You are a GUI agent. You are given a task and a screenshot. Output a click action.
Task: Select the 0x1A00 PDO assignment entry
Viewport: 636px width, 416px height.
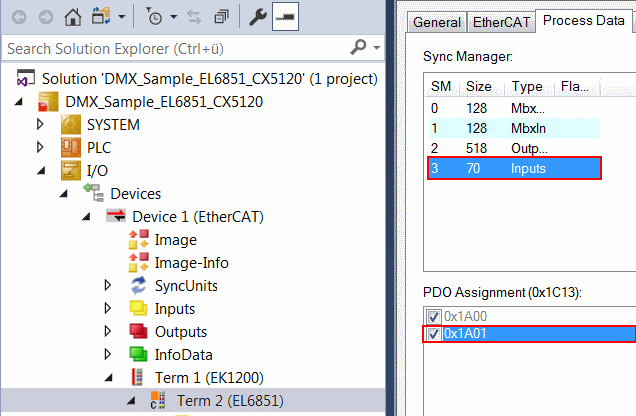(x=465, y=316)
